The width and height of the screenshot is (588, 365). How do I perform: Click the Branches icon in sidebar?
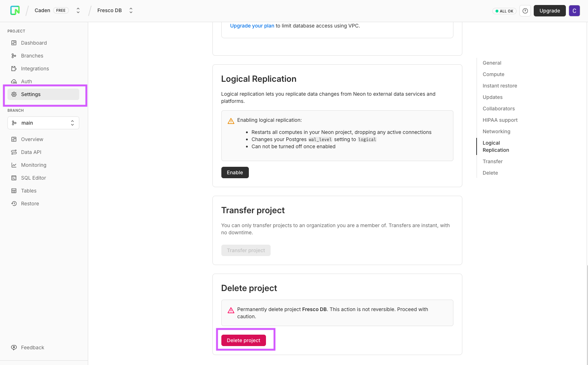[x=14, y=56]
